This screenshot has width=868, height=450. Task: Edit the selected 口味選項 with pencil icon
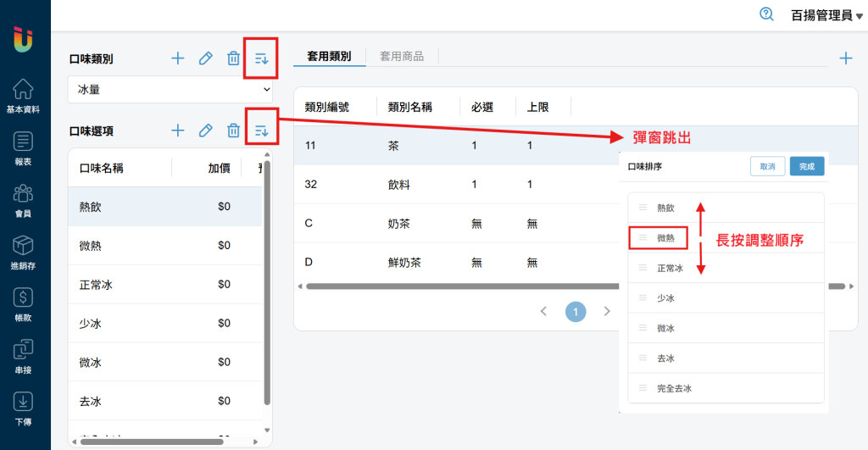pos(205,131)
